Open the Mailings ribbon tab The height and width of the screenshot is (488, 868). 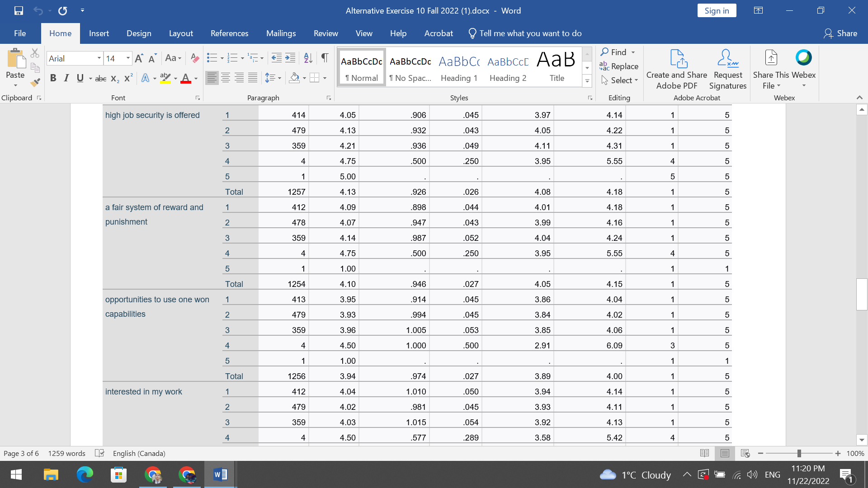coord(281,33)
